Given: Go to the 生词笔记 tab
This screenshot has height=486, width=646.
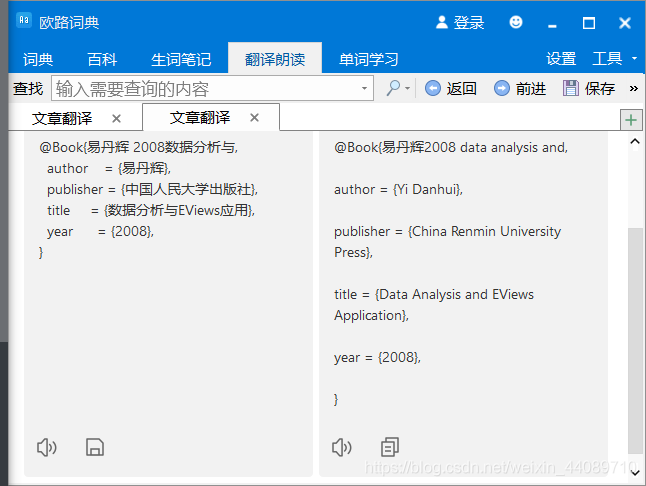Looking at the screenshot, I should coord(181,59).
